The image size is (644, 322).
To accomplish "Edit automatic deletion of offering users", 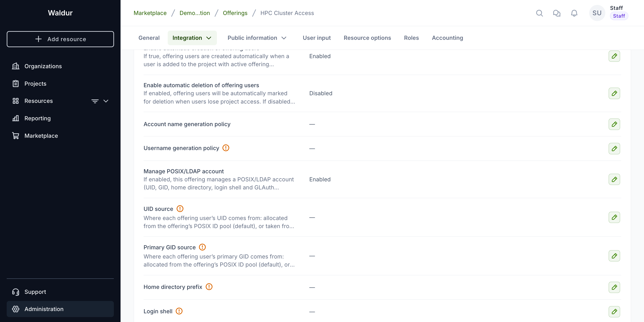I will click(x=614, y=93).
